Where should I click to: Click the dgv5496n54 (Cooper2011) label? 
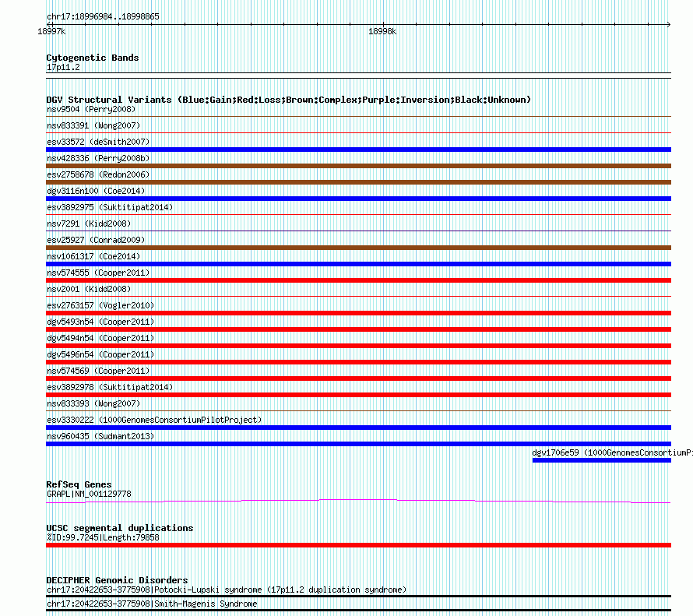[x=100, y=354]
